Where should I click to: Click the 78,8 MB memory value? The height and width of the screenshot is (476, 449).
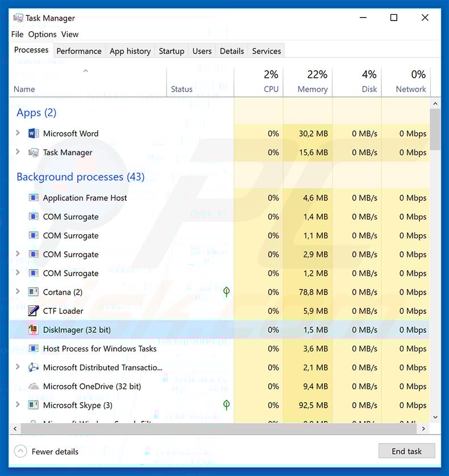pos(313,292)
